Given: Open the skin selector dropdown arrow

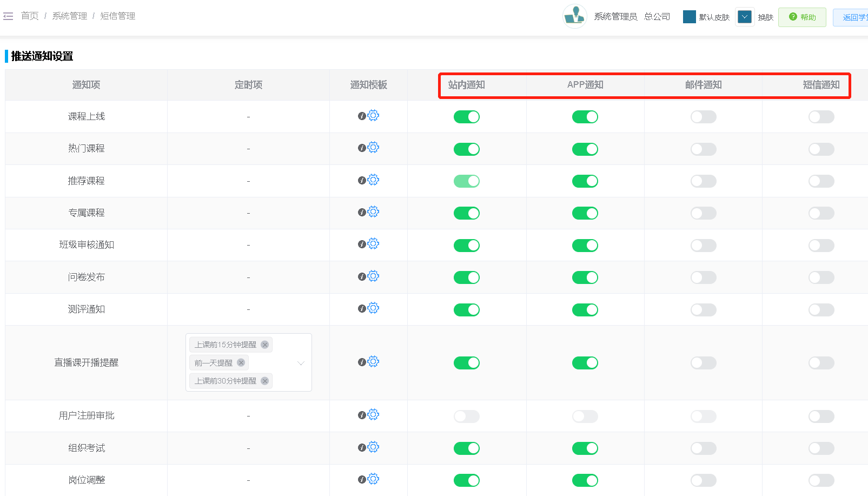Looking at the screenshot, I should point(745,17).
